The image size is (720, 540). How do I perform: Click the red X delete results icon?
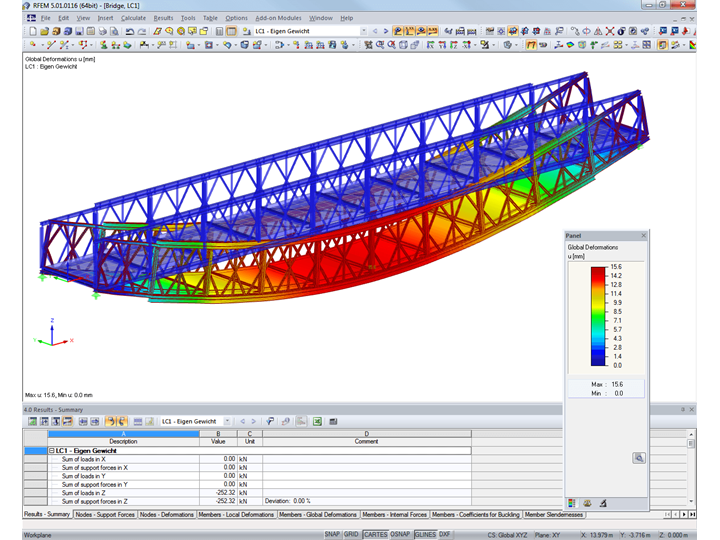click(609, 31)
